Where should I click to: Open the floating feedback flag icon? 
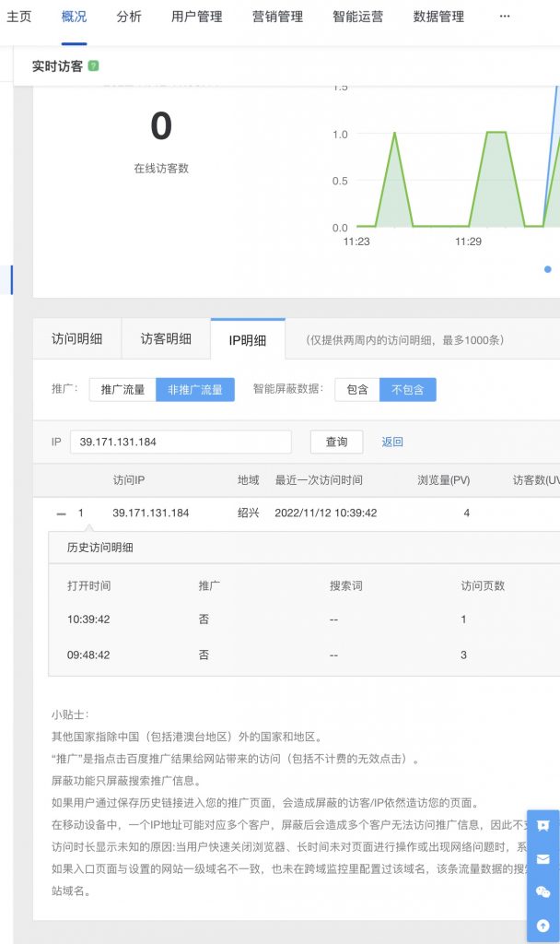pyautogui.click(x=543, y=825)
